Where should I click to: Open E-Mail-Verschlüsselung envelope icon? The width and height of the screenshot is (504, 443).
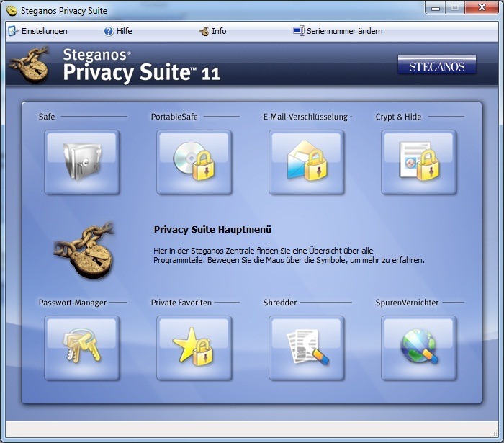pyautogui.click(x=306, y=162)
